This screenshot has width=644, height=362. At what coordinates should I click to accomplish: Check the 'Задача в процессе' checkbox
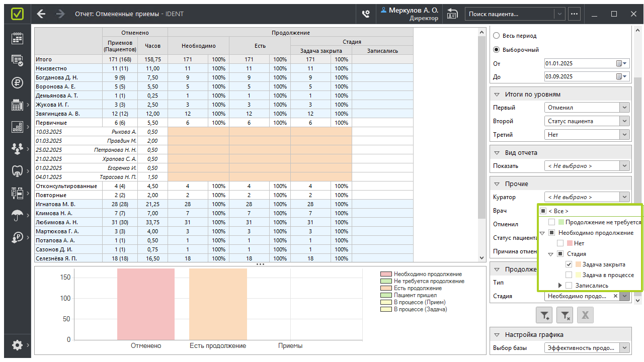pos(569,275)
